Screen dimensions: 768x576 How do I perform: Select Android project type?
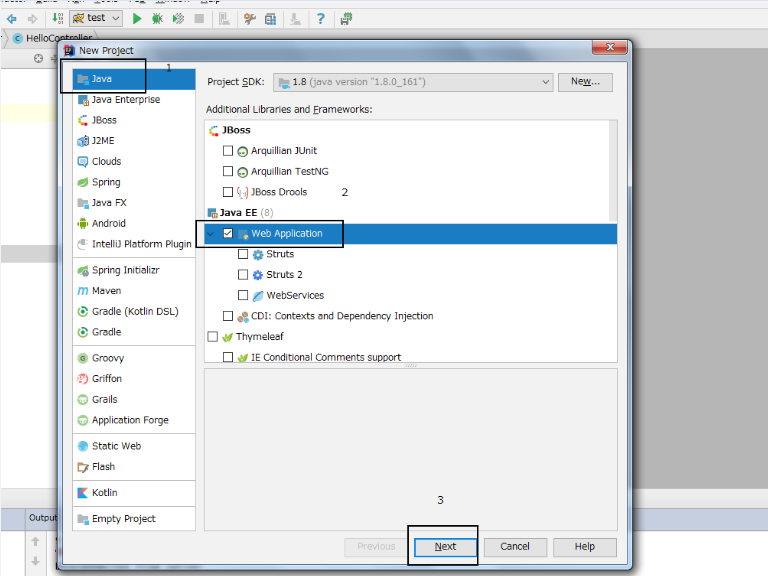click(134, 223)
